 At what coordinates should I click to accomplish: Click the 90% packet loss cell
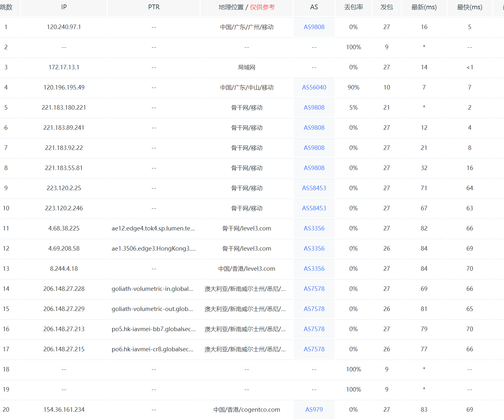pos(353,87)
